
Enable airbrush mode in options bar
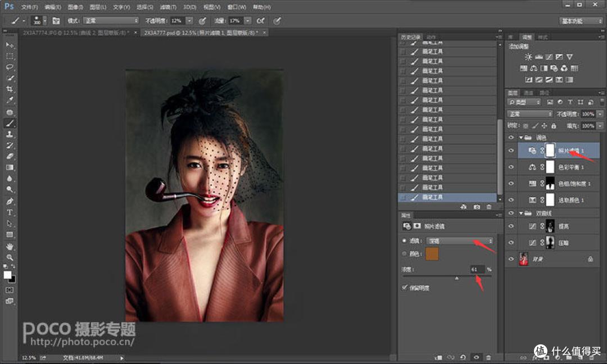click(x=261, y=21)
